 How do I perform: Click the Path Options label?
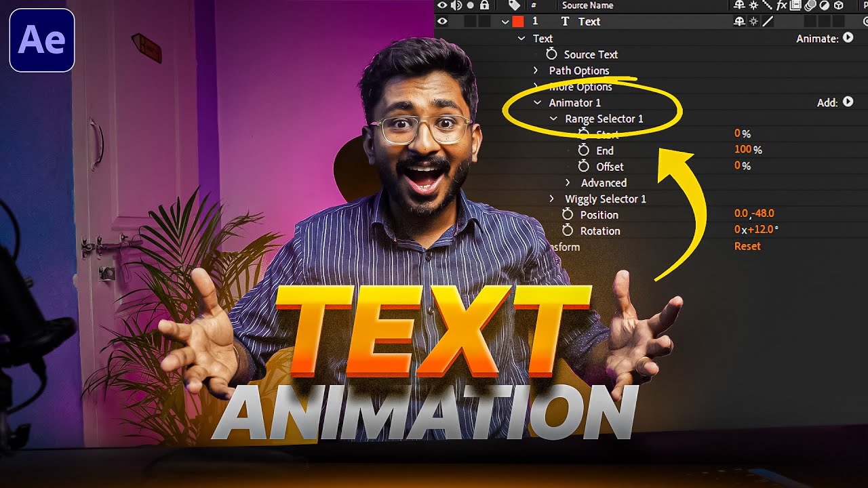(579, 70)
